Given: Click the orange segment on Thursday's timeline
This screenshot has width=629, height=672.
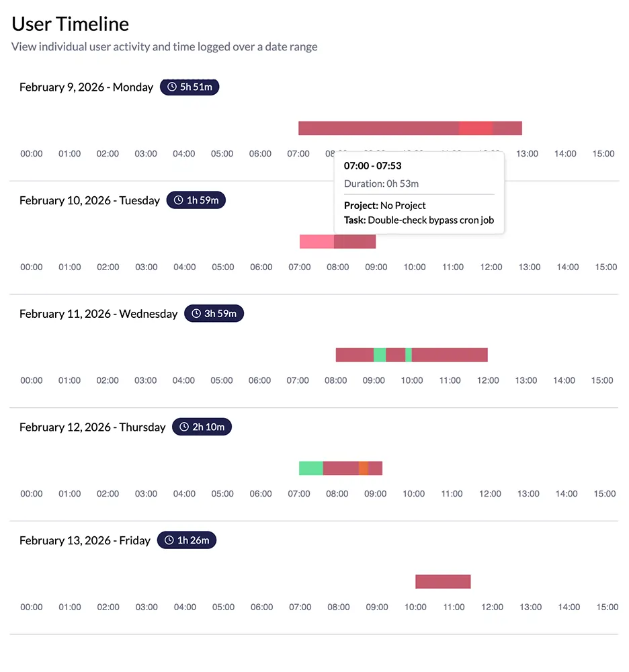Looking at the screenshot, I should 363,468.
